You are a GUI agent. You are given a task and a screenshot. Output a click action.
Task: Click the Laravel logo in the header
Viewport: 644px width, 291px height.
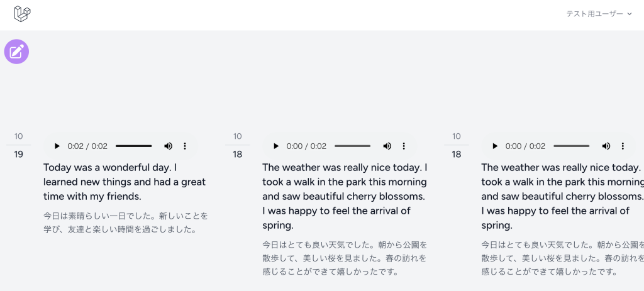[23, 14]
